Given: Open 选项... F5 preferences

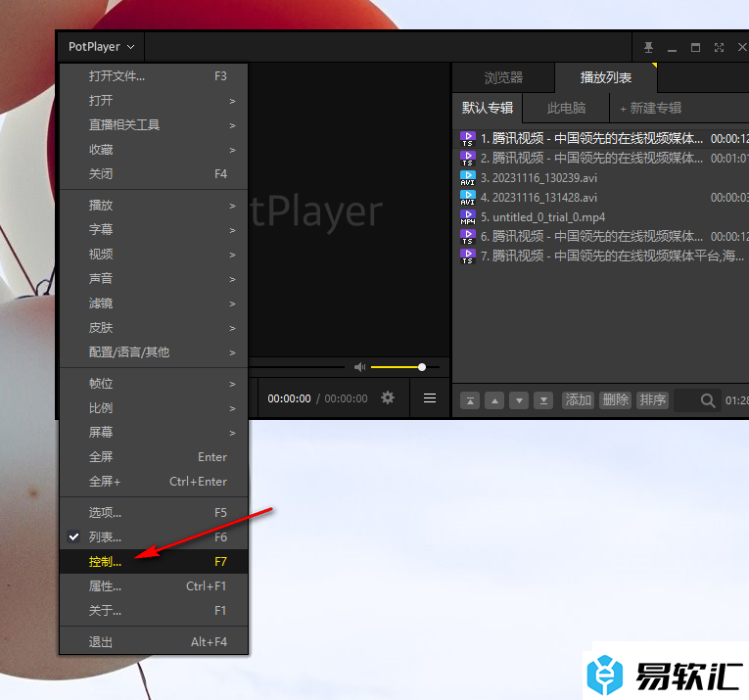Looking at the screenshot, I should click(x=154, y=513).
